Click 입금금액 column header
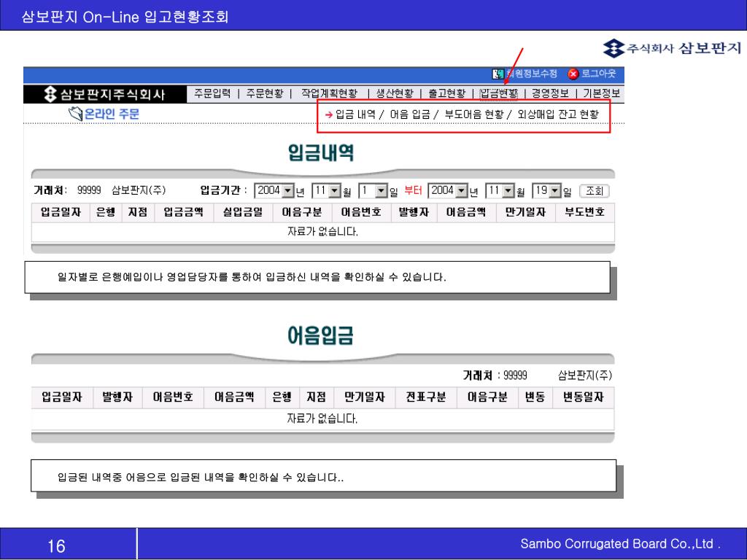747x560 pixels. pos(183,212)
